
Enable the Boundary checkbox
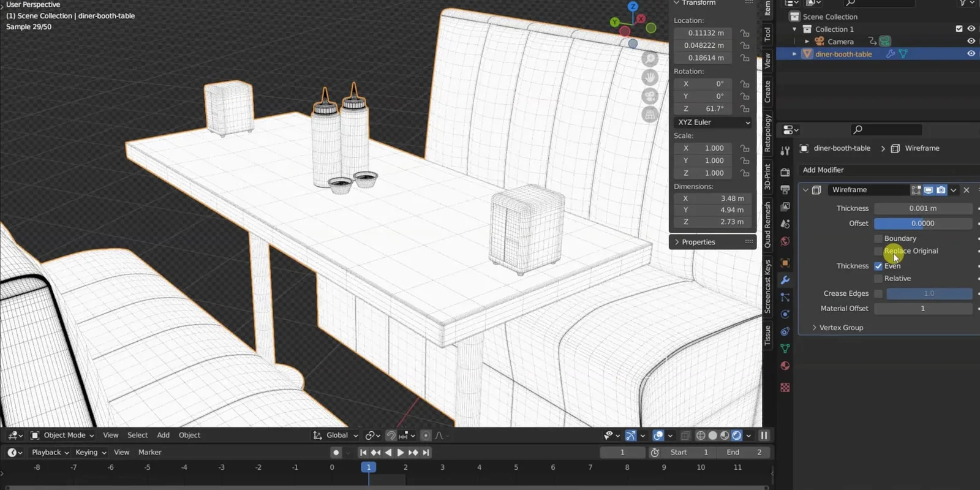pos(878,238)
